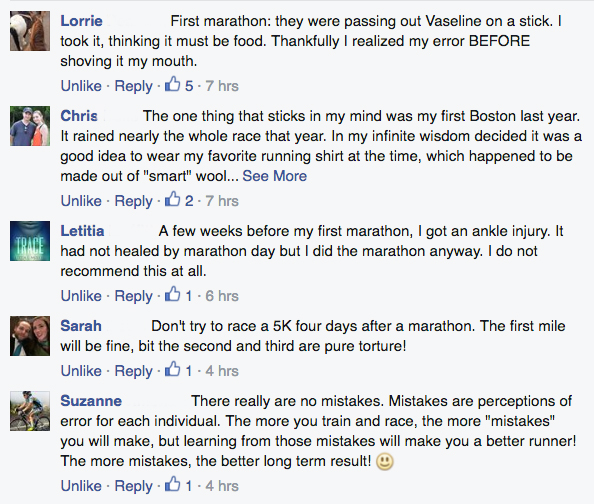The image size is (594, 504).
Task: Open Letitia's TRACE avatar image
Action: [30, 241]
